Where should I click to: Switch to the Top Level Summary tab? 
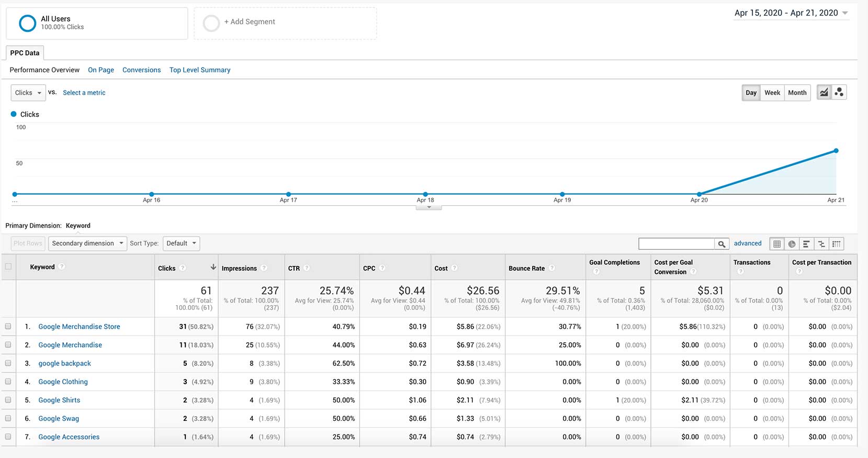[200, 70]
